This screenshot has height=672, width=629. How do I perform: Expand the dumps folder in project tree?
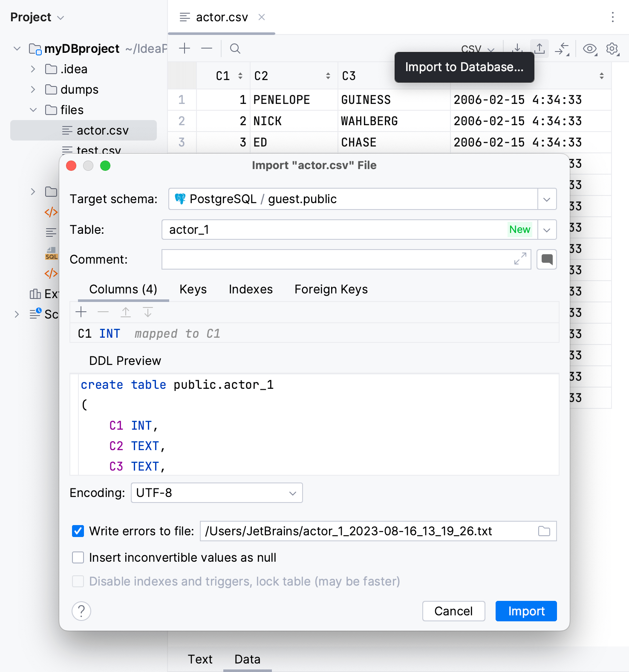click(33, 89)
